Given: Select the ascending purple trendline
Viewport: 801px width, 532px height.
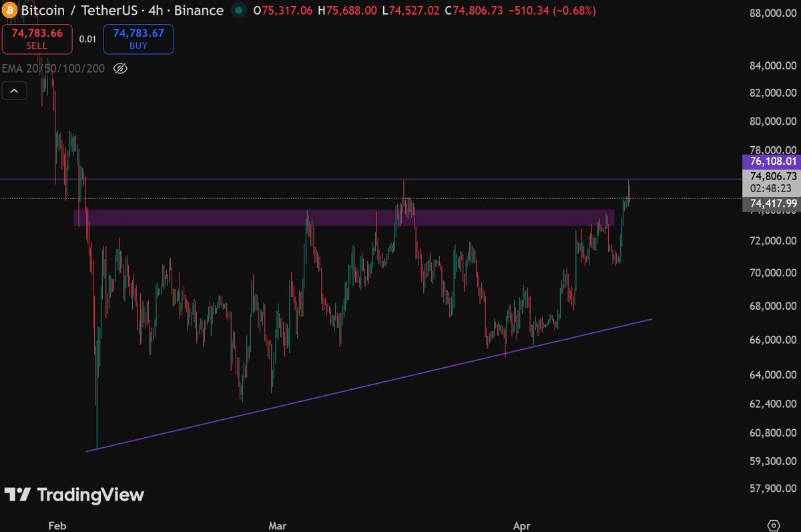Looking at the screenshot, I should coord(369,385).
